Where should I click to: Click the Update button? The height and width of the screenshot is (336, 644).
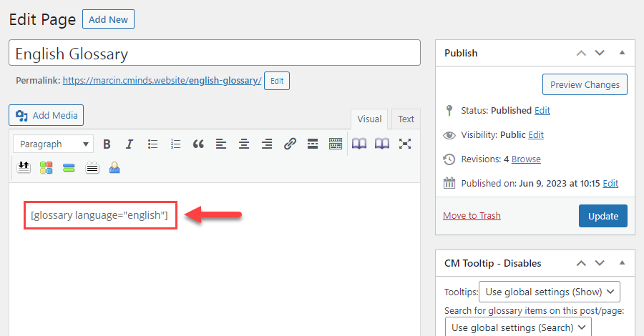[603, 216]
